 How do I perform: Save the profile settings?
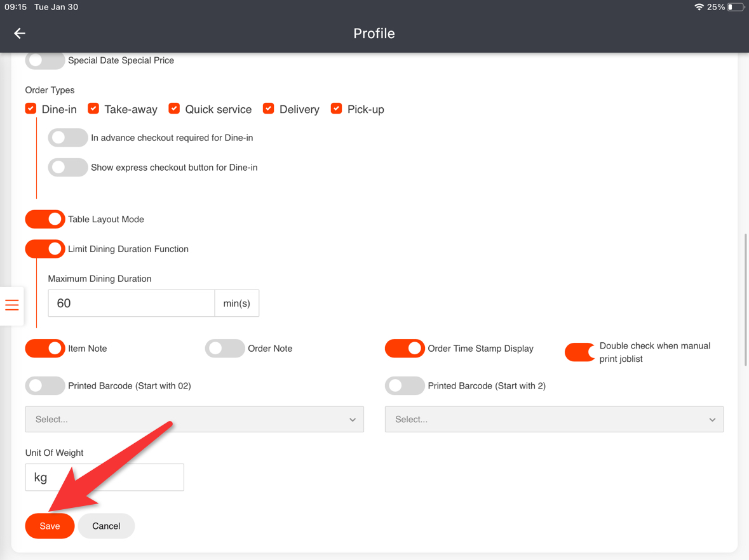click(50, 526)
